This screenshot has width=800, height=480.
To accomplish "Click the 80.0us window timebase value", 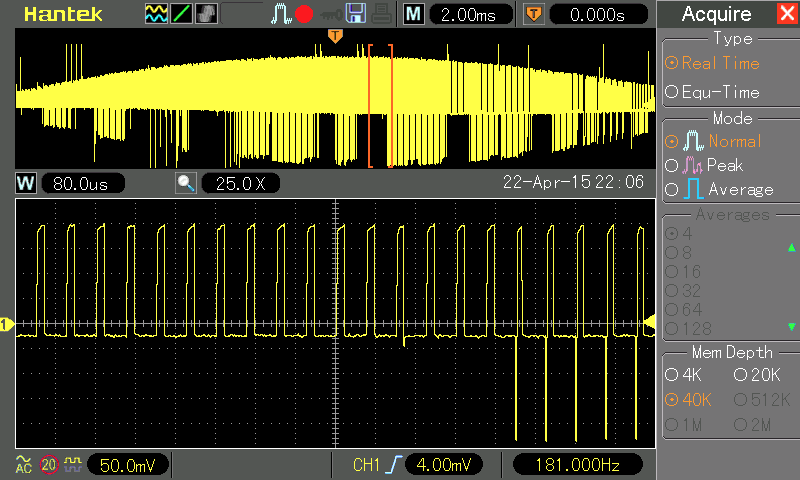I will [x=83, y=183].
